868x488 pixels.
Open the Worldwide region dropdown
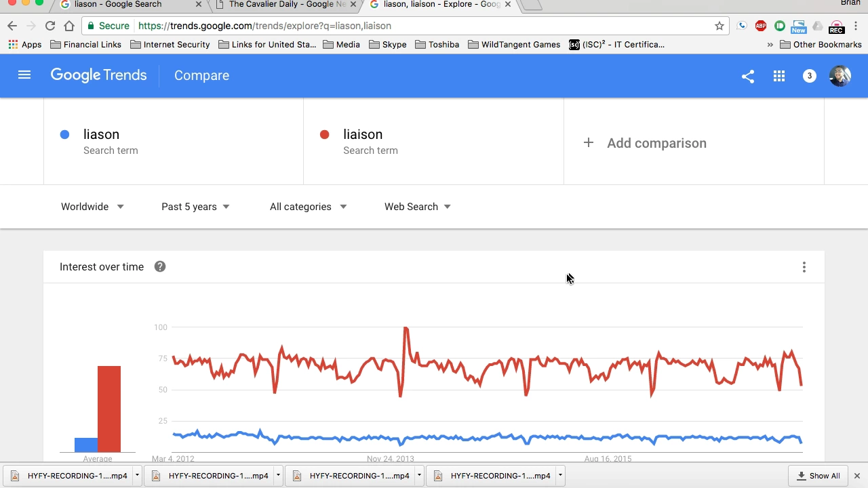92,207
